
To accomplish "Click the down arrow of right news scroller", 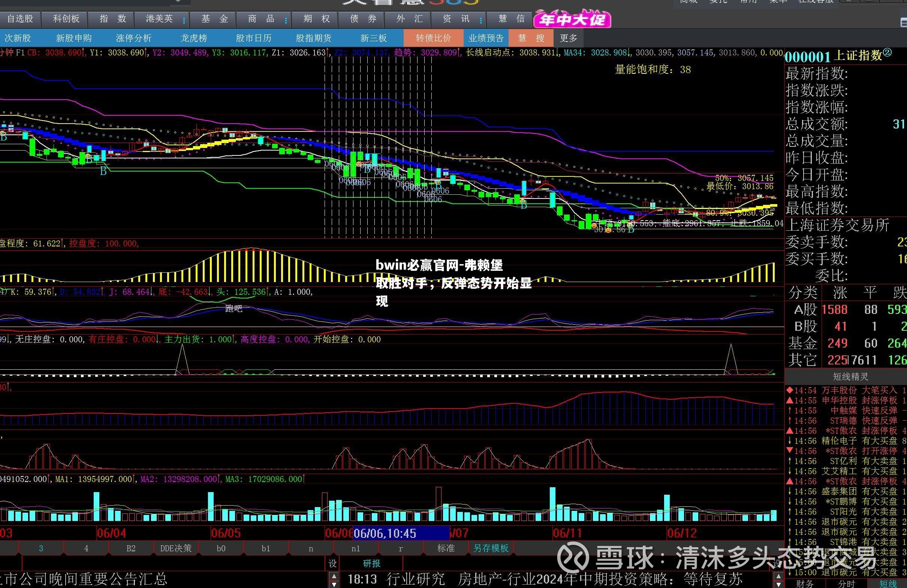I will (778, 584).
